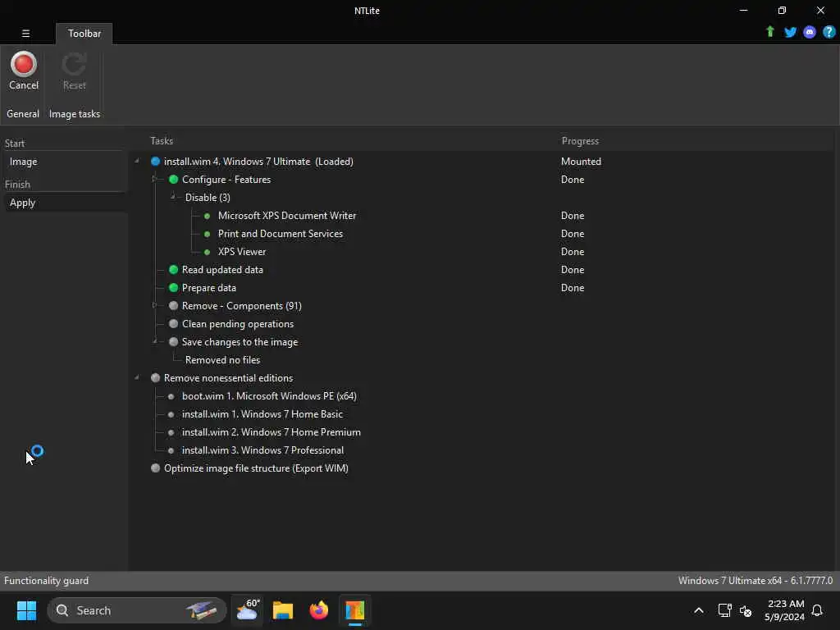Viewport: 840px width, 630px height.
Task: Click the red Cancel button
Action: coord(24,71)
